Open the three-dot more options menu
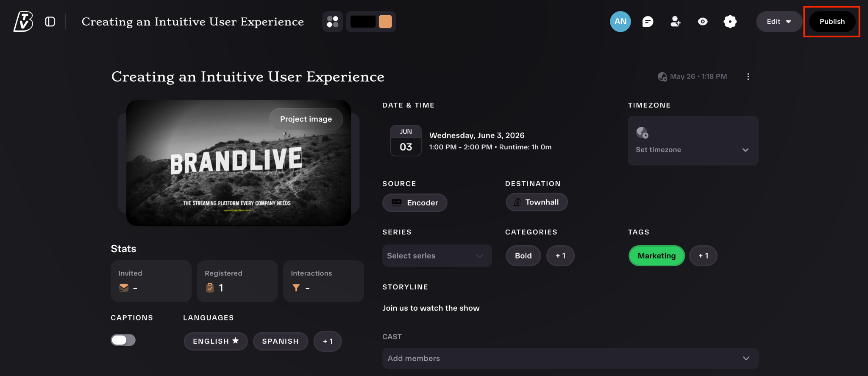The image size is (868, 376). point(748,76)
